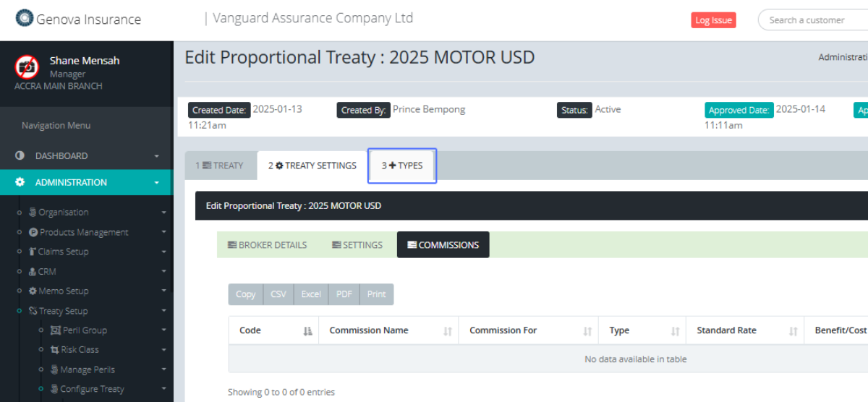Export table with the Excel button
This screenshot has width=868, height=402.
click(311, 294)
